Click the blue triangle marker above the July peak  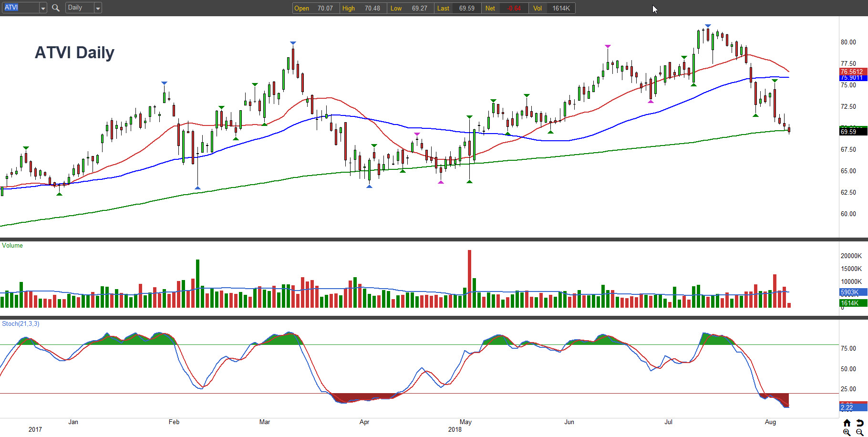[708, 26]
